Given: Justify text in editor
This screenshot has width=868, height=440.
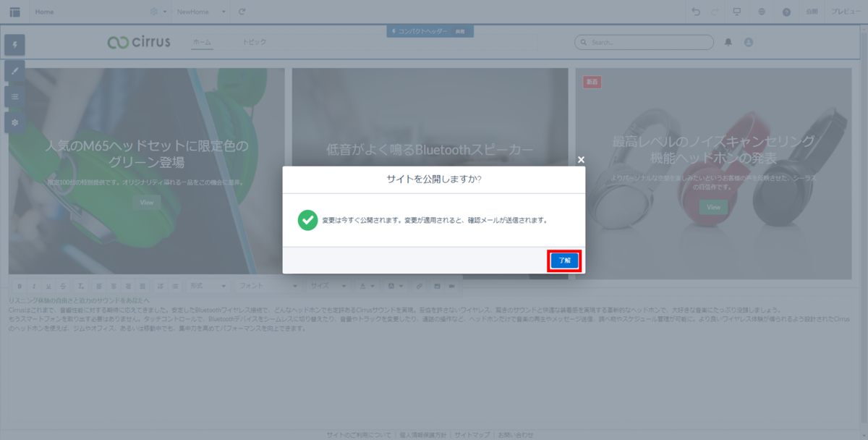Looking at the screenshot, I should [x=142, y=287].
